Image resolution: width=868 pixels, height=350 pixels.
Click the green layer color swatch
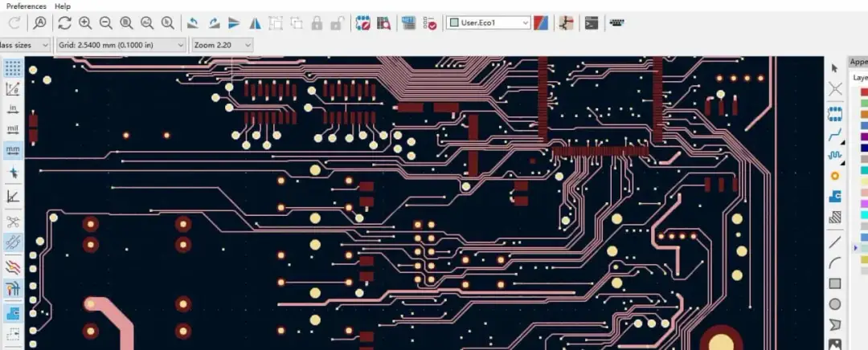pyautogui.click(x=864, y=104)
